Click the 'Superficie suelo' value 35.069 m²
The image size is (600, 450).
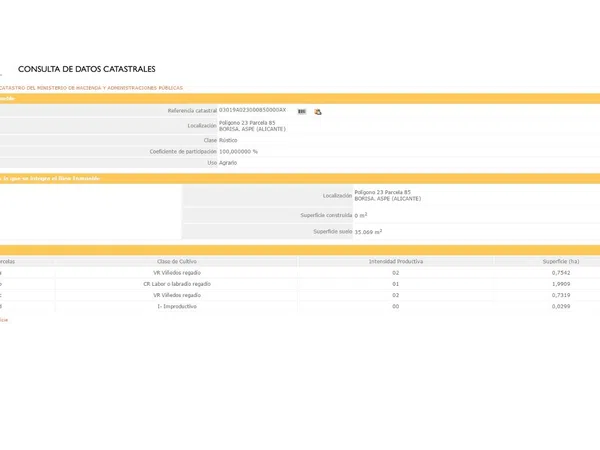coord(369,231)
